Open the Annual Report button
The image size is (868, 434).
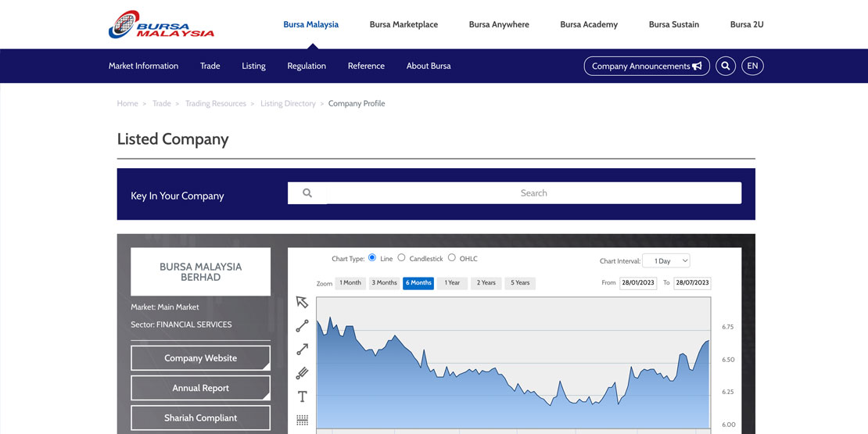point(200,388)
